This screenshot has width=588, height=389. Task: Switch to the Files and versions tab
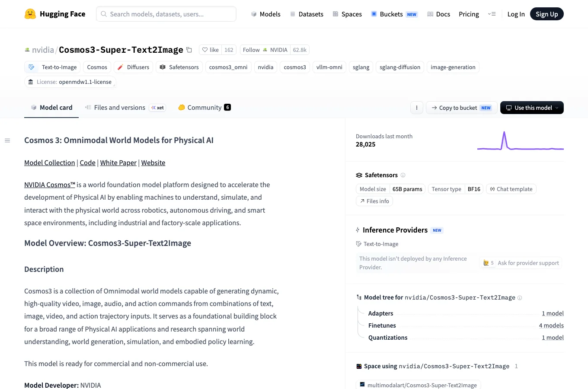[x=125, y=108]
